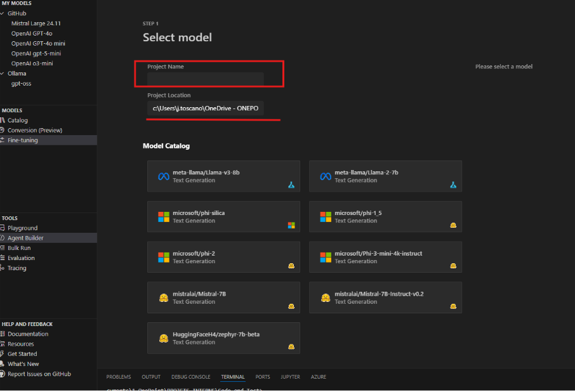Viewport: 575px width, 392px height.
Task: Collapse the GitHub models group
Action: pyautogui.click(x=2, y=13)
